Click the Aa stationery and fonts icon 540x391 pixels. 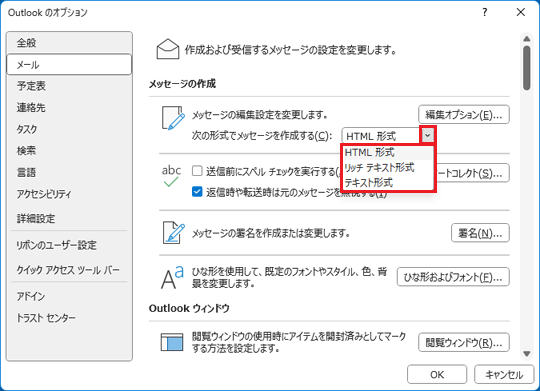click(172, 277)
